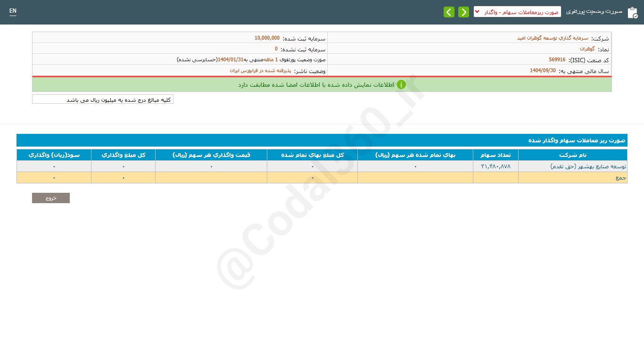Viewport: 644px width, 362px height.
Task: Click the fiscal year end date 1404/09/30
Action: point(543,71)
